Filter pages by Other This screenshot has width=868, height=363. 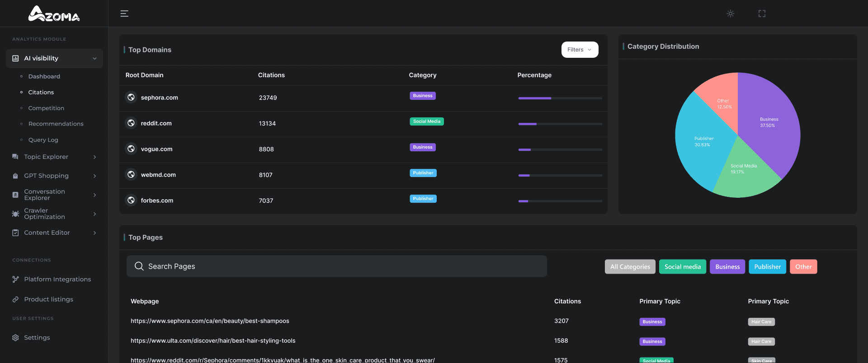pos(803,267)
